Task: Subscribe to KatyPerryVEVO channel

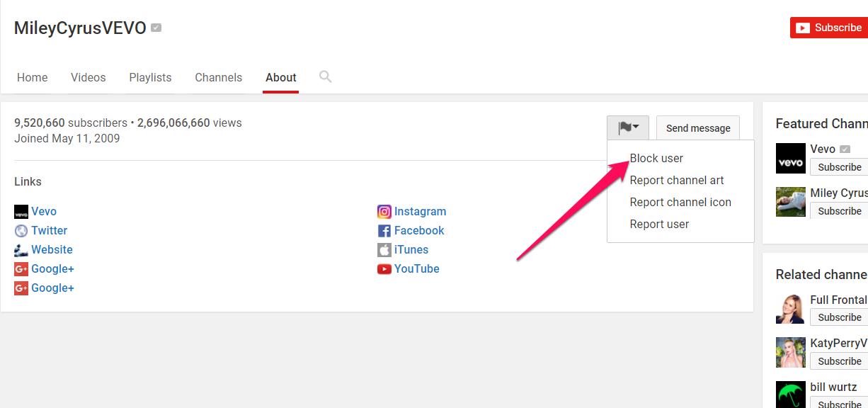Action: 840,361
